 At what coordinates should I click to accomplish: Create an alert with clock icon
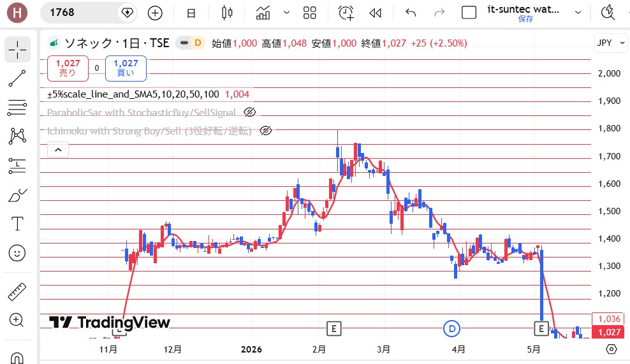[346, 13]
